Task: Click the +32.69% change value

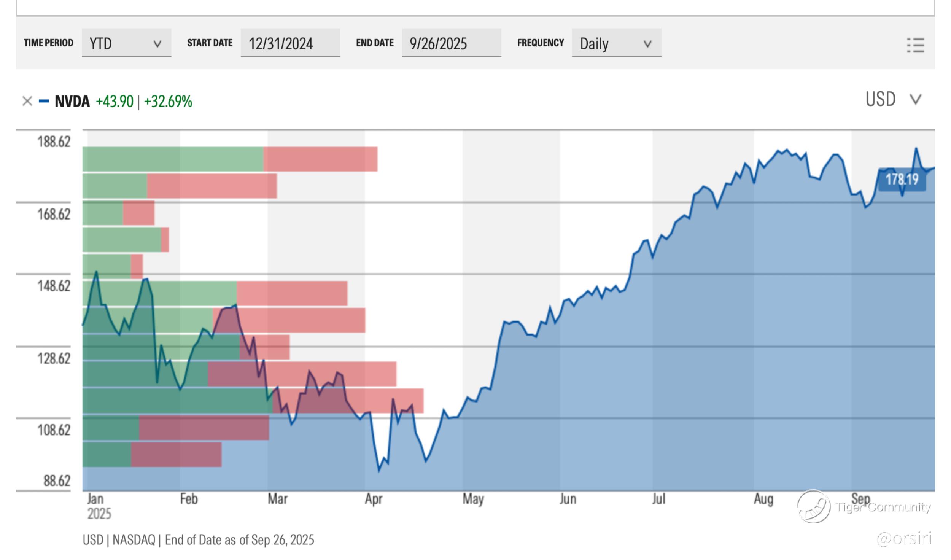Action: pyautogui.click(x=168, y=102)
